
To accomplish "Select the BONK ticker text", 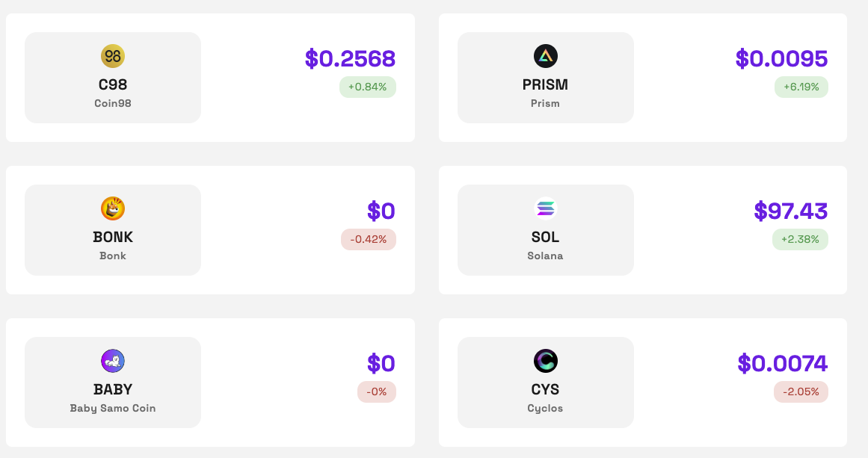I will (x=113, y=237).
